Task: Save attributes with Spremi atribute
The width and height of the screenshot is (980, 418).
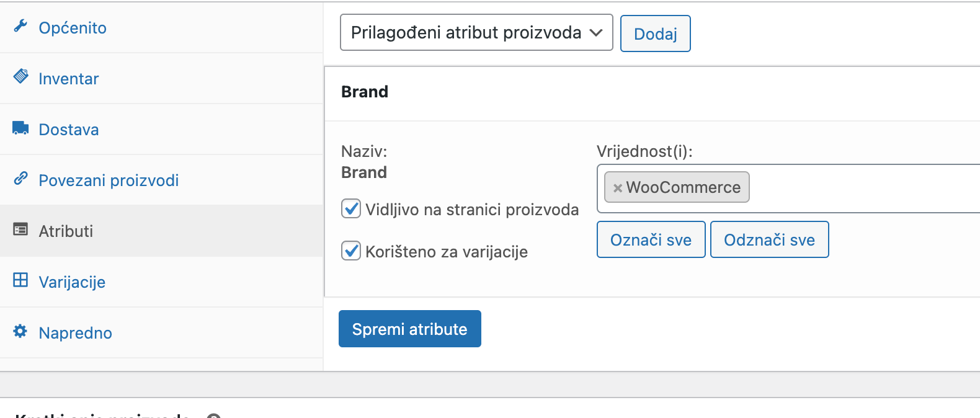Action: (409, 329)
